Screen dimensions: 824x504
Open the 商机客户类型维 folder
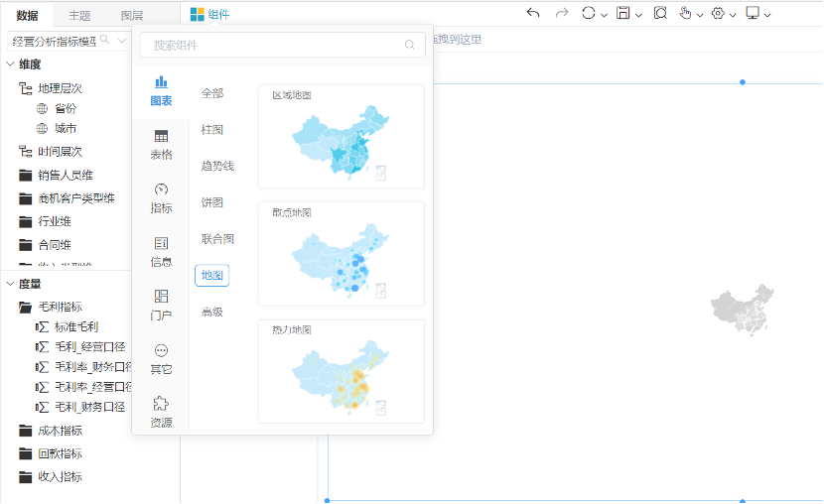tap(67, 197)
